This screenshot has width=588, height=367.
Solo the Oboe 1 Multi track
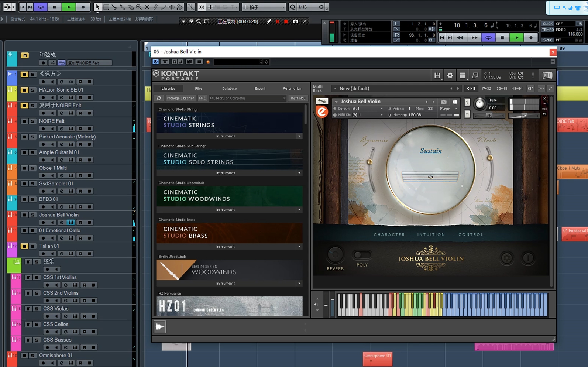32,168
